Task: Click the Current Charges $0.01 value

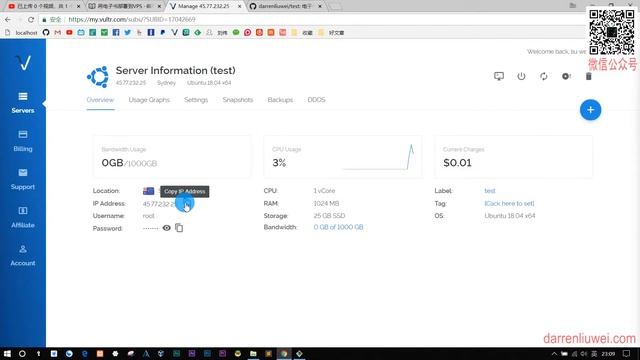Action: [457, 163]
